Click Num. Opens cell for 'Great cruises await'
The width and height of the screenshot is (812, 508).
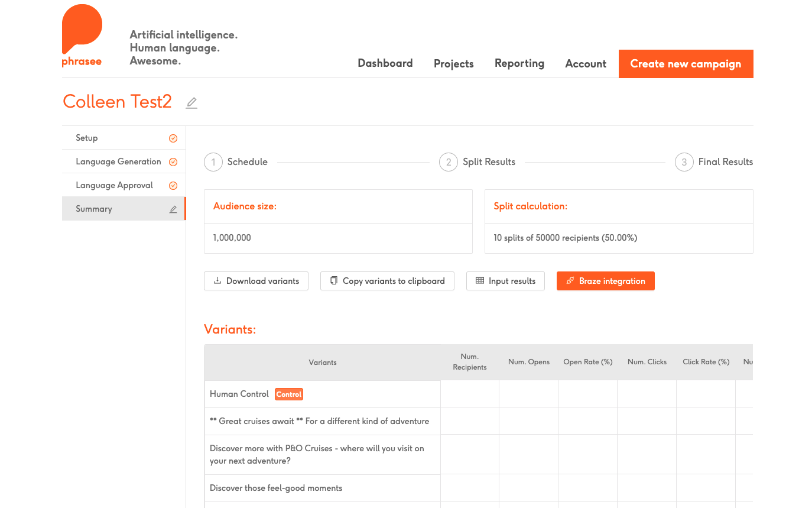pos(529,421)
